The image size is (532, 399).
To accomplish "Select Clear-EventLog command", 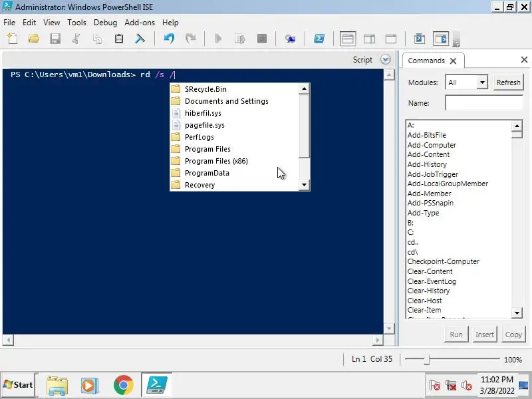I will pyautogui.click(x=432, y=281).
